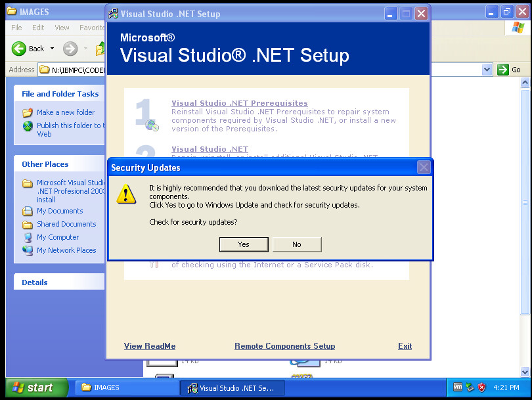The image size is (532, 400).
Task: Open Edit menu in IMAGES window
Action: (x=38, y=28)
